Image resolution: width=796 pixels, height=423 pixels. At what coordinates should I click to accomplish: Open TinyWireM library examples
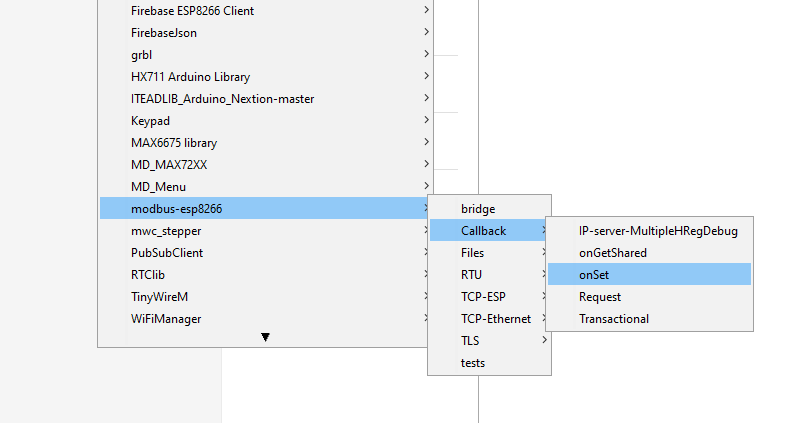tap(264, 297)
